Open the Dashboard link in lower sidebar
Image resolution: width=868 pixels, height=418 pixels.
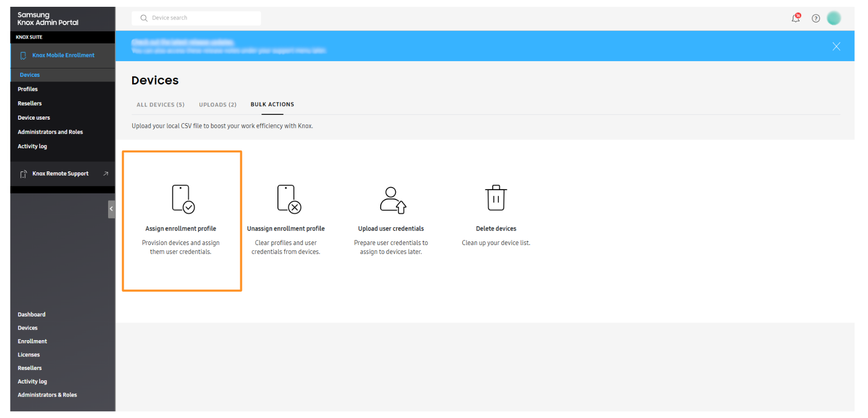pos(31,315)
